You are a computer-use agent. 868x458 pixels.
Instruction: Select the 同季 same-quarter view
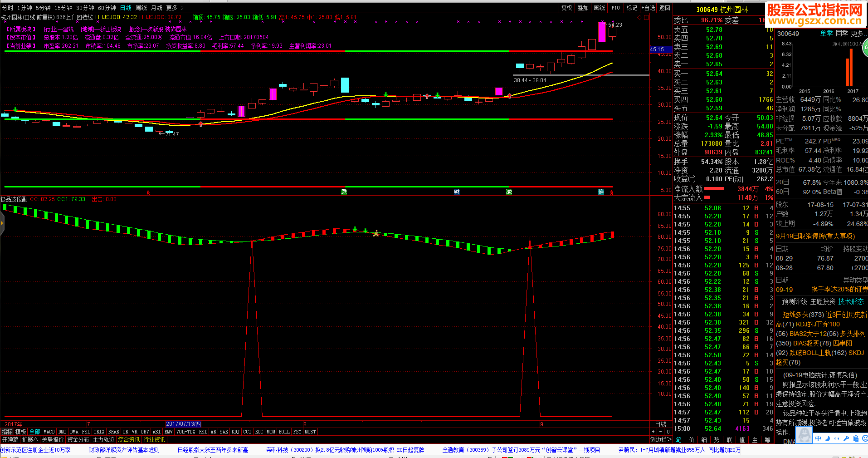842,34
